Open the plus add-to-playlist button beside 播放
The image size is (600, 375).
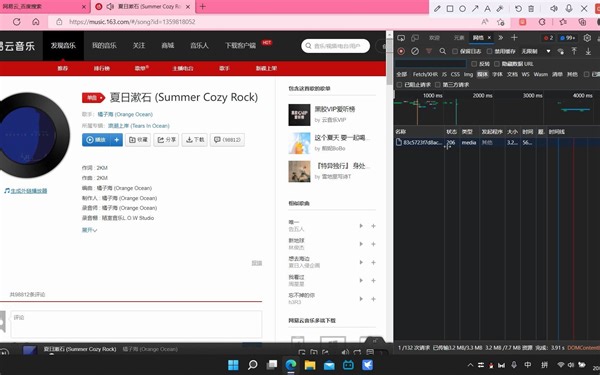tap(116, 140)
